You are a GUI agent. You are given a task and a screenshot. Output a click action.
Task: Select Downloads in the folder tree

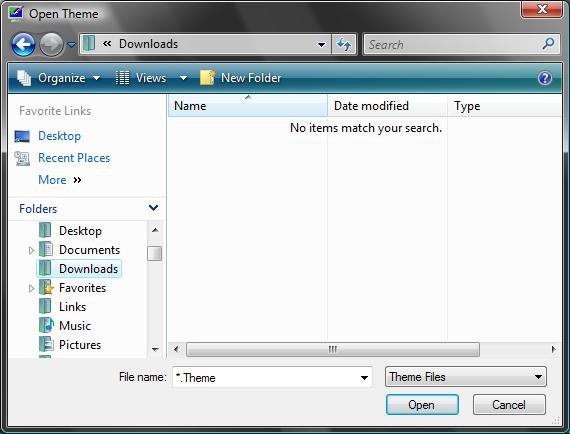point(88,269)
